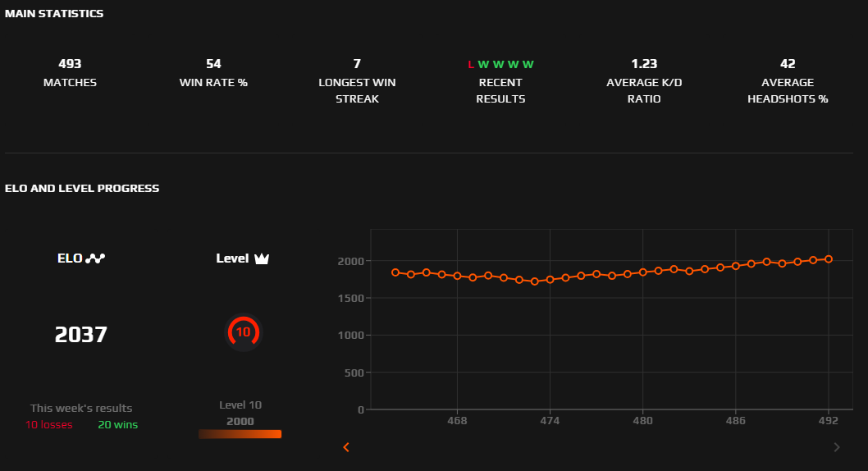The width and height of the screenshot is (868, 471).
Task: Click the Level crown icon
Action: click(x=261, y=258)
